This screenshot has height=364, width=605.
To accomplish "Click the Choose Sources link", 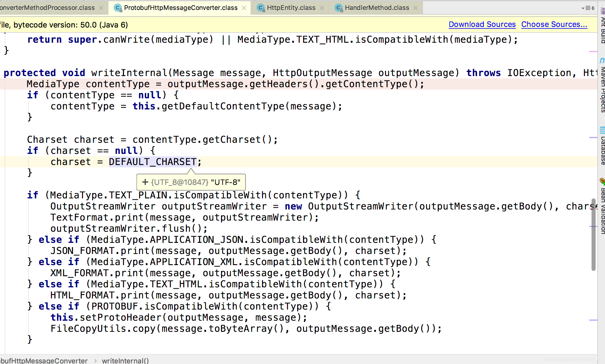I will 554,24.
